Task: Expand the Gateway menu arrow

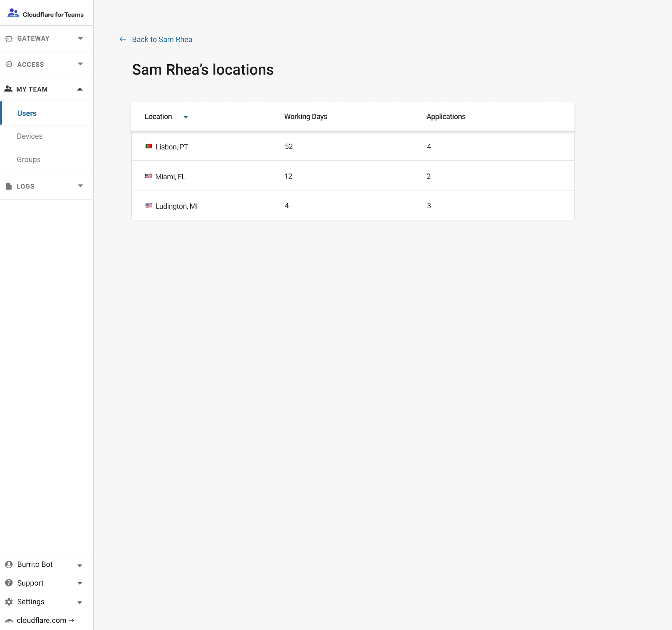Action: tap(80, 38)
